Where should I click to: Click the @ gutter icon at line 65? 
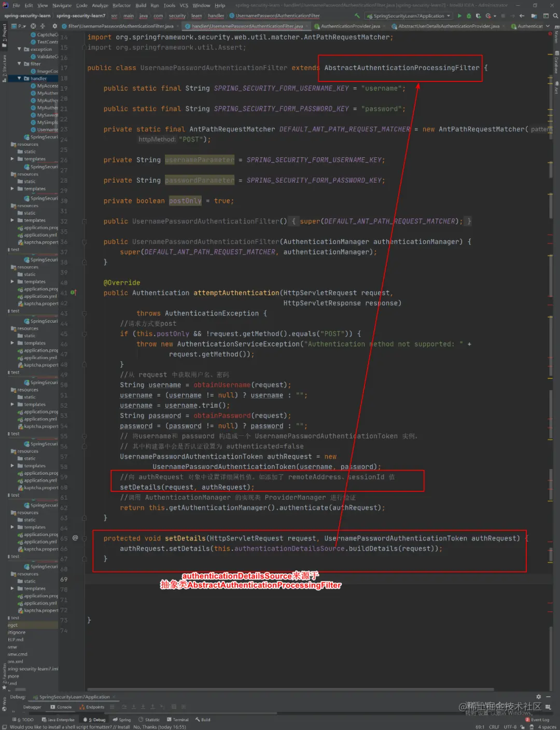coord(75,538)
